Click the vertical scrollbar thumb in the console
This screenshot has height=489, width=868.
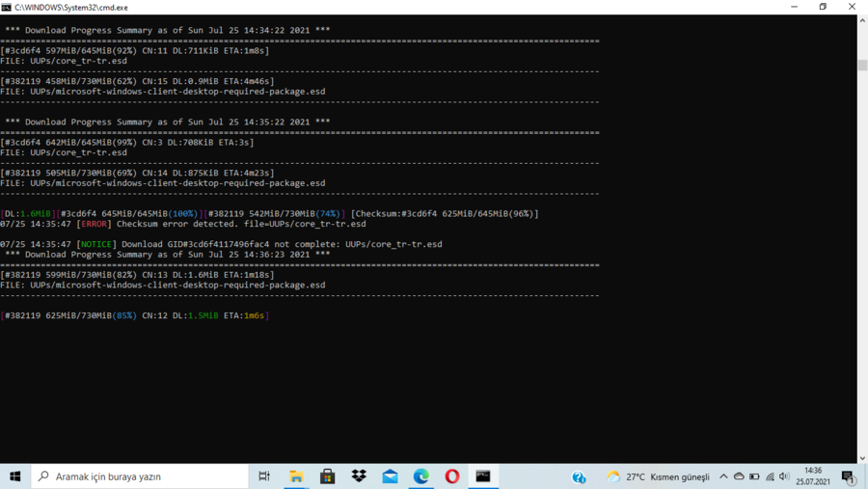tap(862, 65)
